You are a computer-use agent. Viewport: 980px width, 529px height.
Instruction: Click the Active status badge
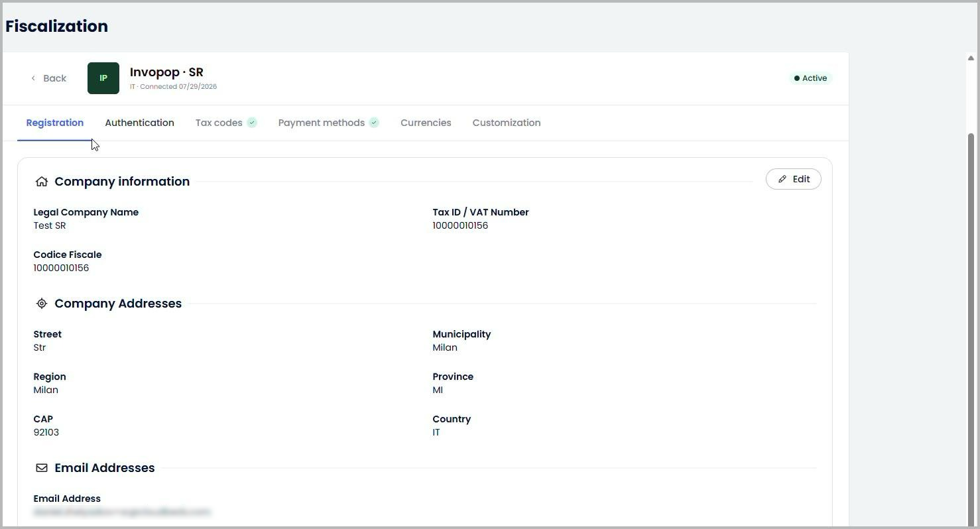810,78
